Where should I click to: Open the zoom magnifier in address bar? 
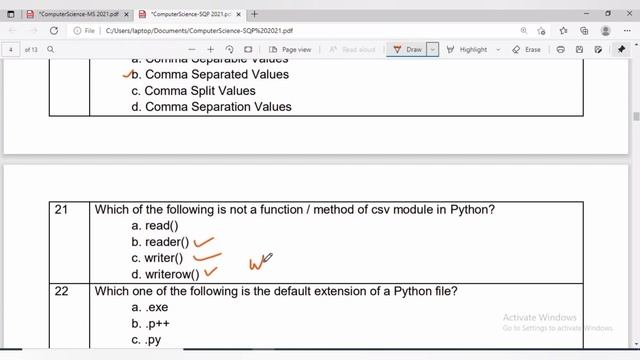tap(524, 31)
